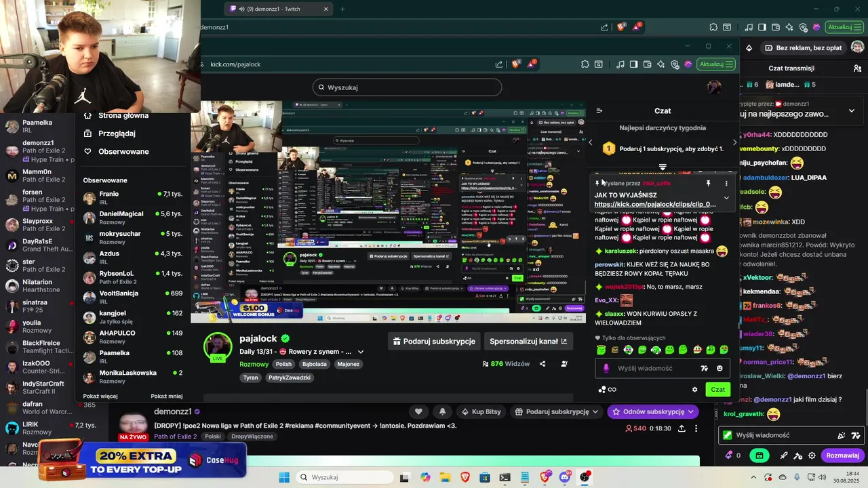Open hidden system tray icons chevron

[753, 477]
